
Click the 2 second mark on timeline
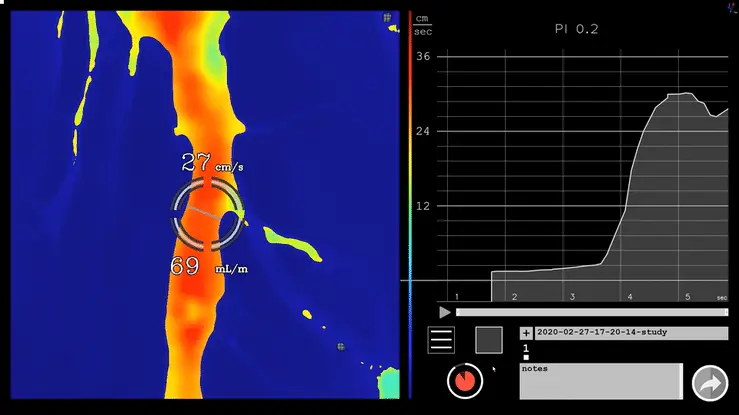[514, 297]
